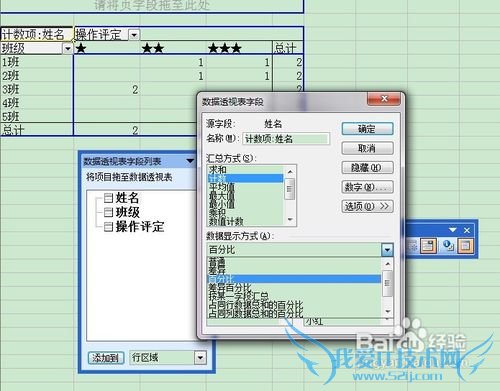
Task: Click summary list scrollbar up arrow
Action: point(290,171)
